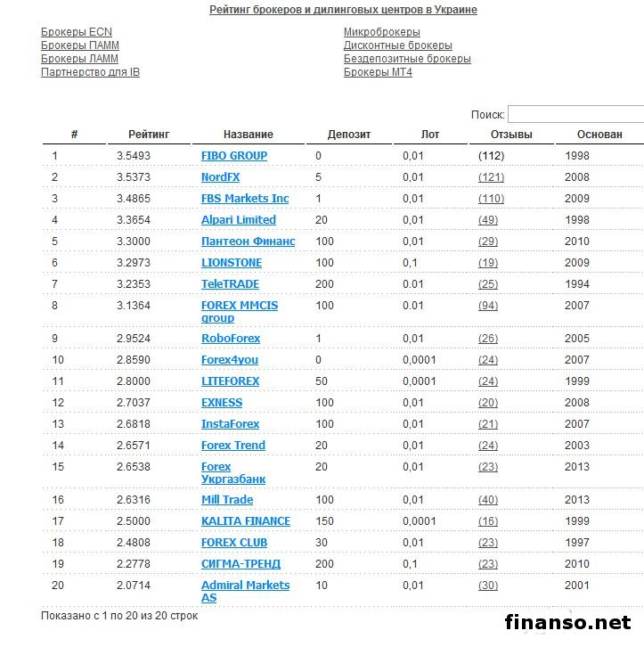Image resolution: width=644 pixels, height=647 pixels.
Task: Open the TeleTRADE broker page
Action: 230,284
